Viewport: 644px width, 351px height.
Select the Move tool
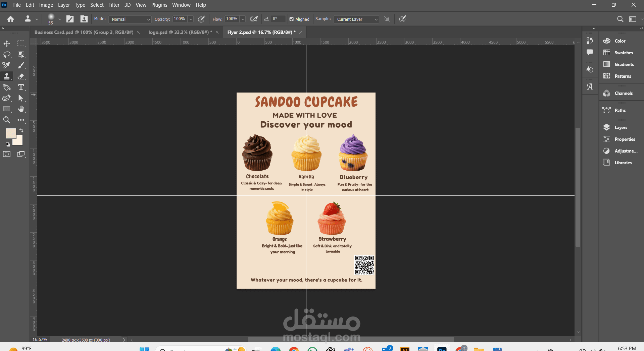[x=7, y=44]
